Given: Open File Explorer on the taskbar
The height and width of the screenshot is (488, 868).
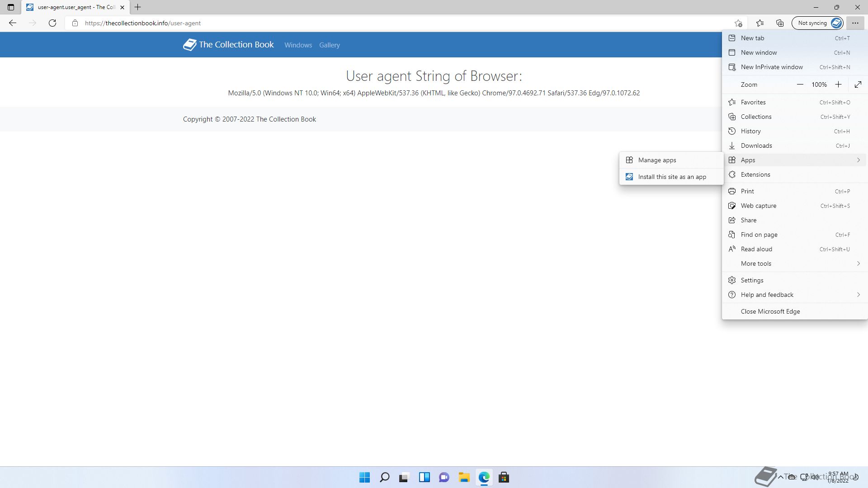Looking at the screenshot, I should pyautogui.click(x=464, y=477).
